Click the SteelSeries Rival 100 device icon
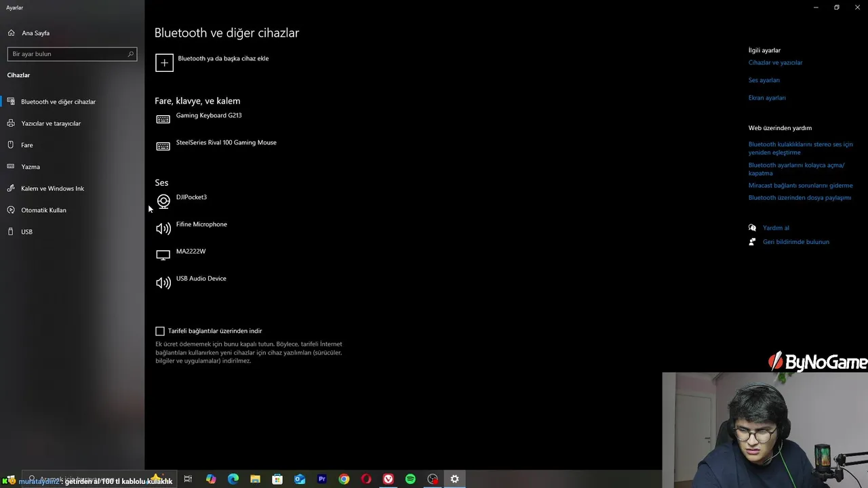 pyautogui.click(x=163, y=146)
